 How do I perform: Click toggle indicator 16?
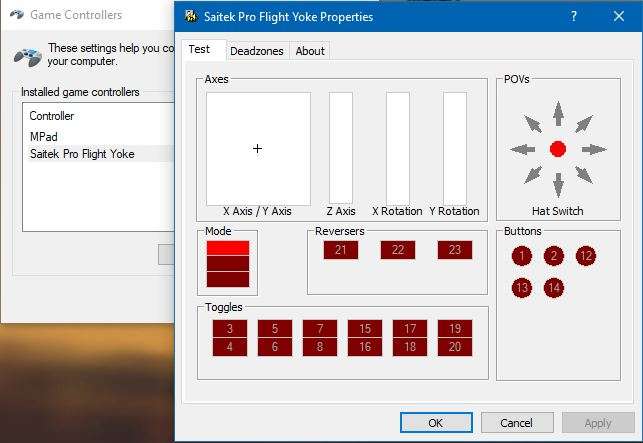pyautogui.click(x=365, y=347)
